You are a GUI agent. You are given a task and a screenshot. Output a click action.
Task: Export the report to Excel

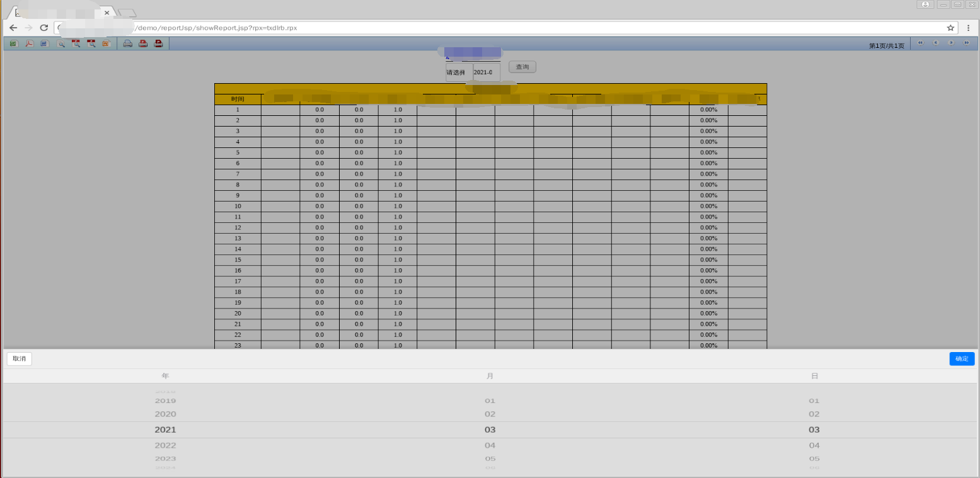tap(13, 43)
